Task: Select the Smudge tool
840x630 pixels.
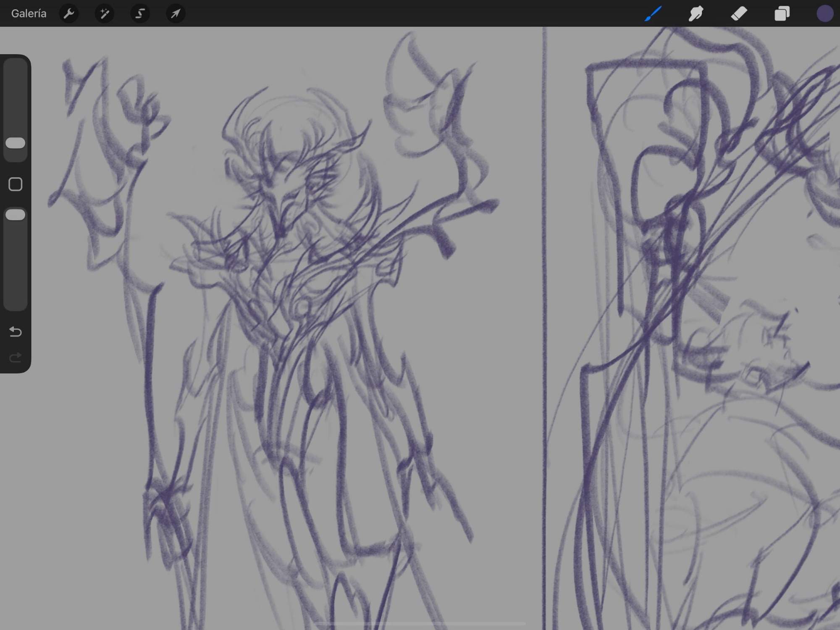Action: point(696,13)
